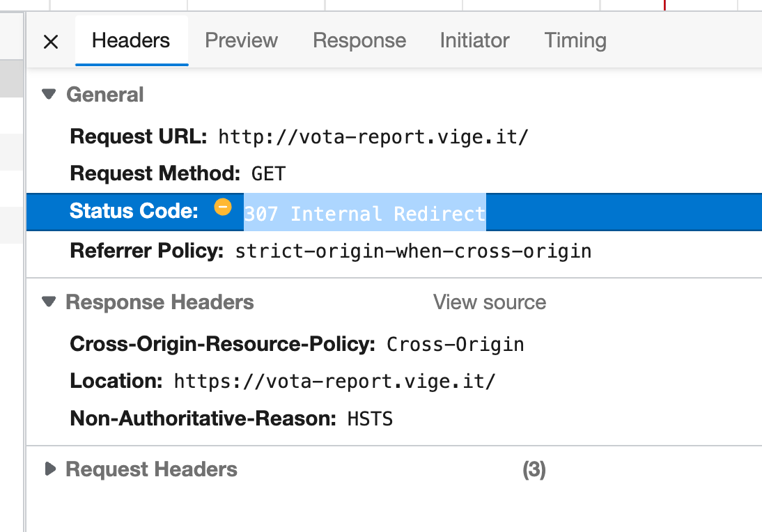Open the Timing tab
This screenshot has width=762, height=532.
point(575,40)
